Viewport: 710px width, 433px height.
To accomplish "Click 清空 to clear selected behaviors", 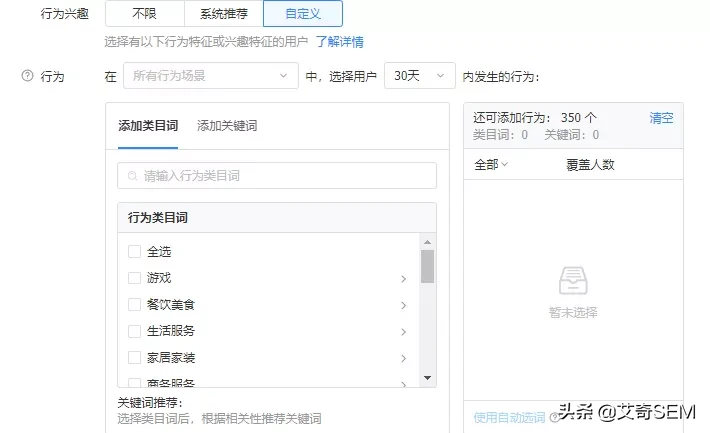I will click(x=661, y=118).
